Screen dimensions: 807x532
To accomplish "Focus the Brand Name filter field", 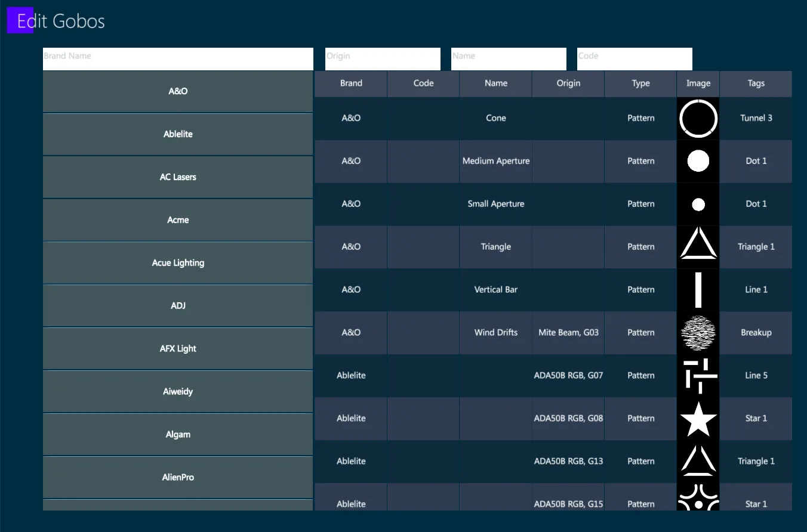I will point(178,59).
